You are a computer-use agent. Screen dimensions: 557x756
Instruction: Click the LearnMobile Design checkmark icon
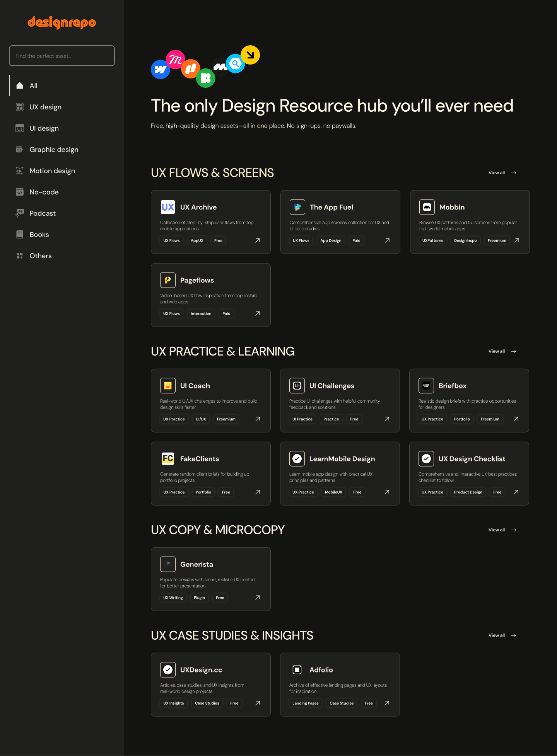coord(297,459)
